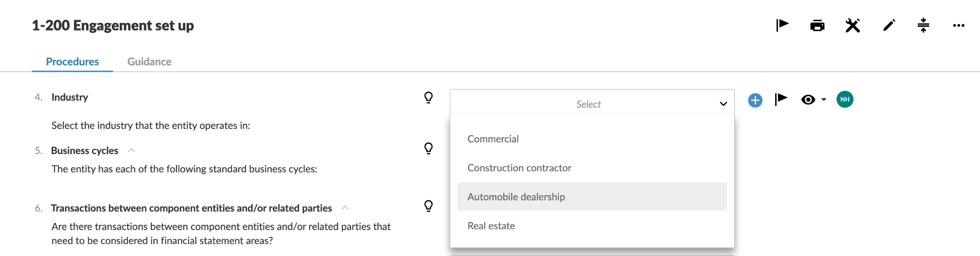Flag the Industry procedure row
The image size is (980, 256).
(x=781, y=100)
